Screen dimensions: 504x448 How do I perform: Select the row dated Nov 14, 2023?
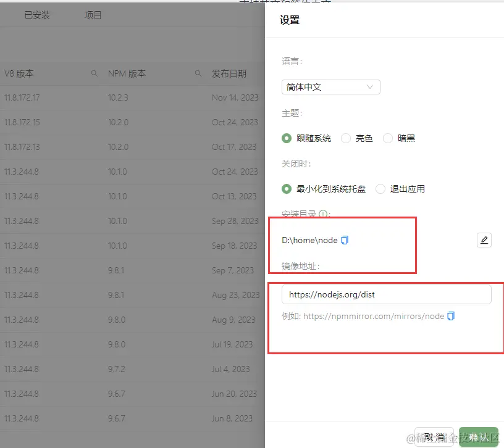(132, 97)
